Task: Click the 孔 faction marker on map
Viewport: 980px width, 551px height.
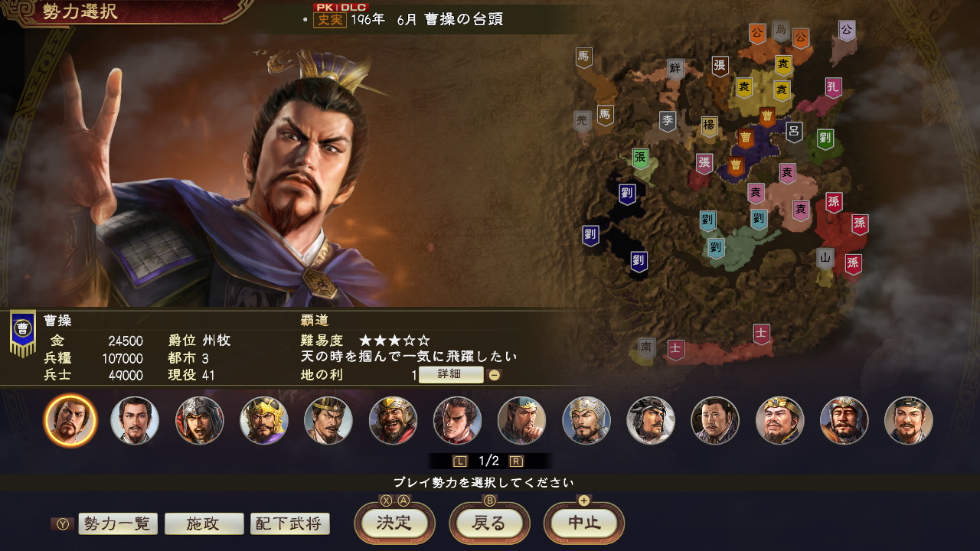Action: coord(834,88)
